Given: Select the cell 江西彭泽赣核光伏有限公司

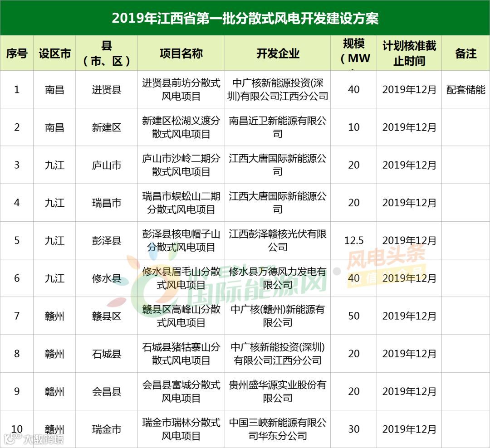Looking at the screenshot, I should [278, 241].
